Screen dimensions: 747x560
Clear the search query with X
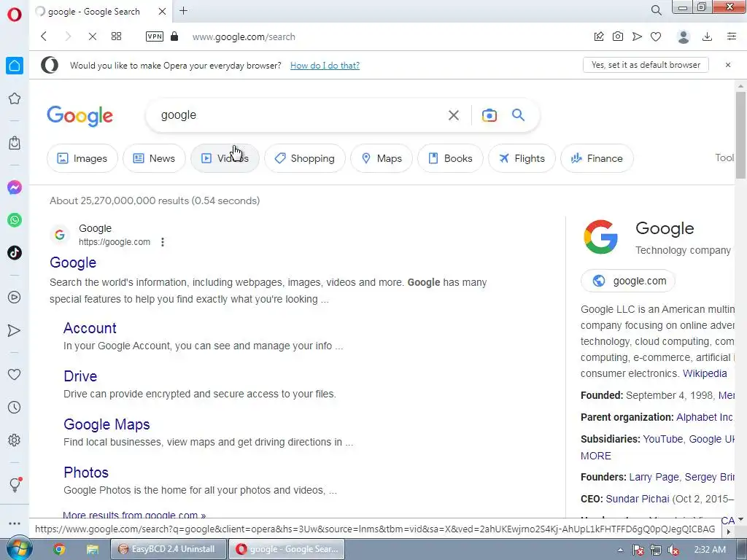click(x=454, y=114)
